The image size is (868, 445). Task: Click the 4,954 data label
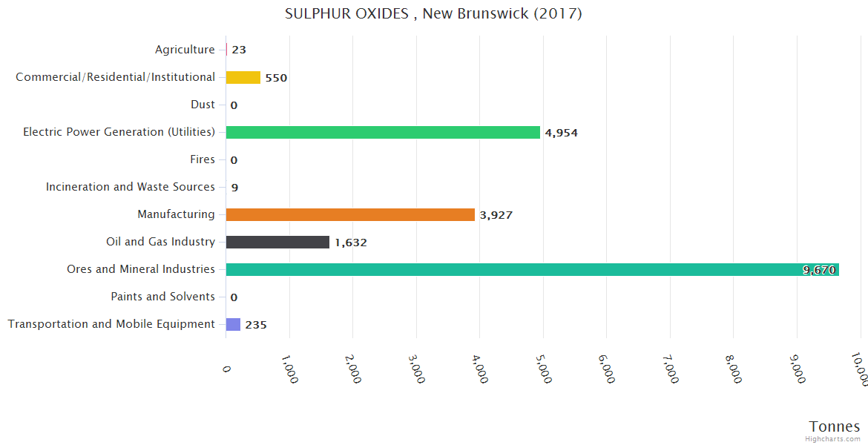point(561,133)
